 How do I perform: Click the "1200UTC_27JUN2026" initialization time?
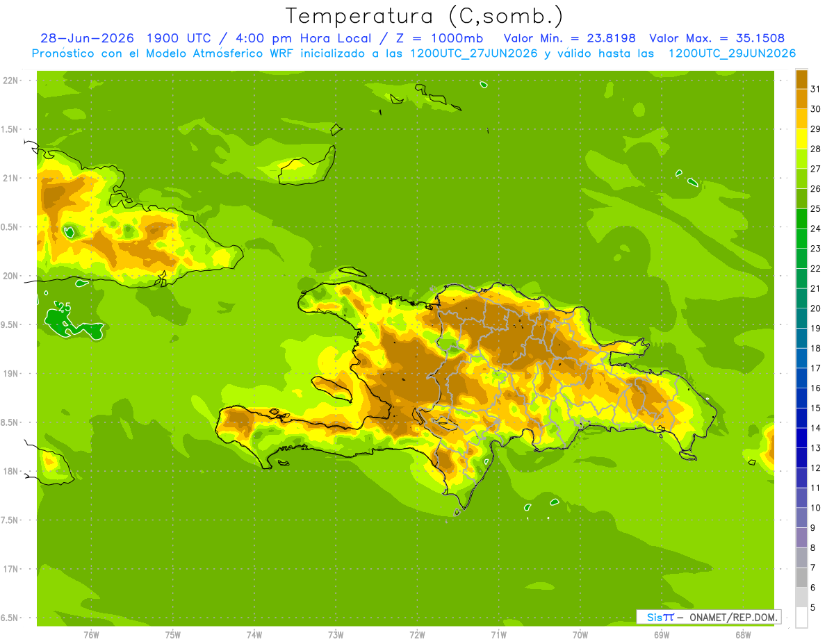coord(474,53)
